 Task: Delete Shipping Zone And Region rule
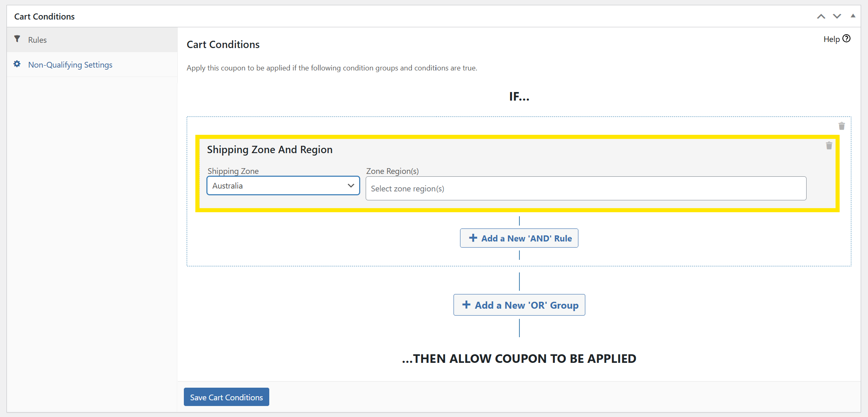tap(829, 145)
